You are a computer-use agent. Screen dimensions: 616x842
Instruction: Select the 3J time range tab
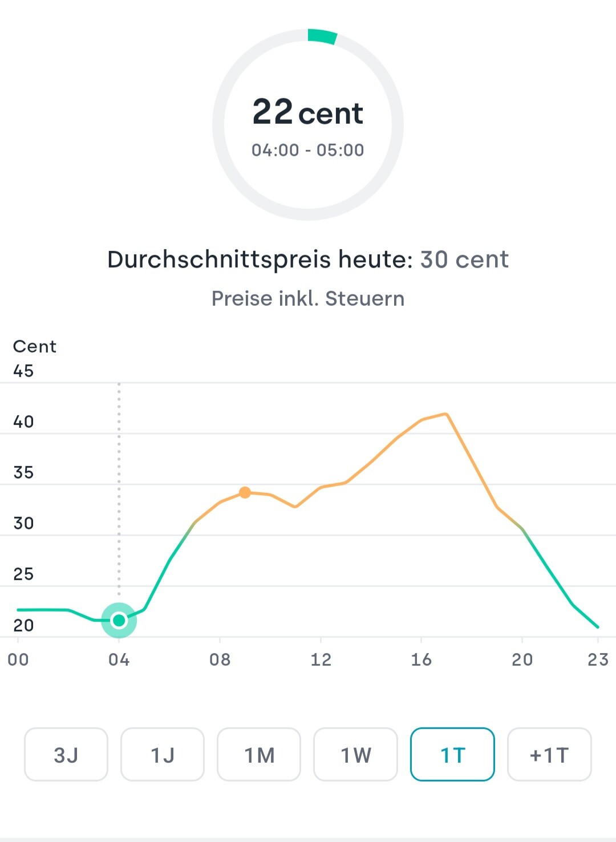66,755
